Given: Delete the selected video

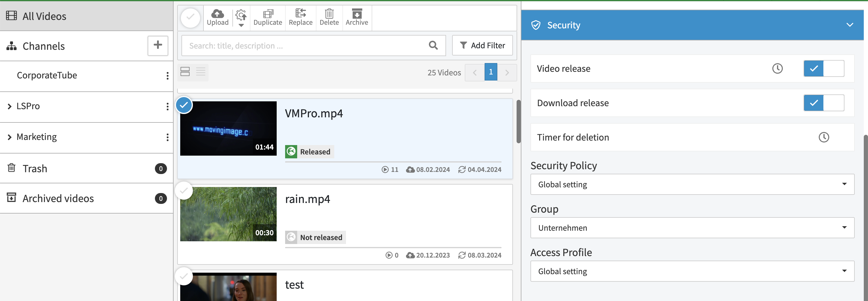Looking at the screenshot, I should click(329, 17).
